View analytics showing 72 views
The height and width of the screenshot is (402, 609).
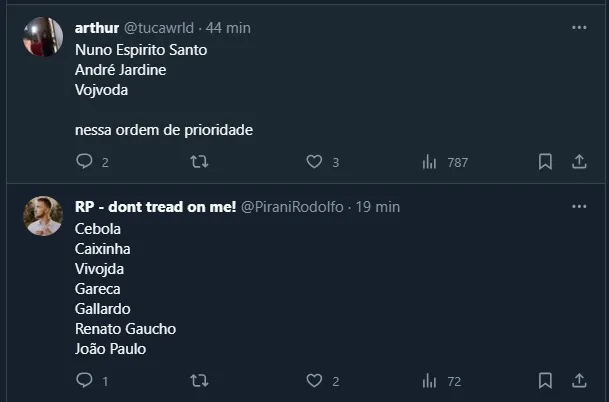click(431, 380)
